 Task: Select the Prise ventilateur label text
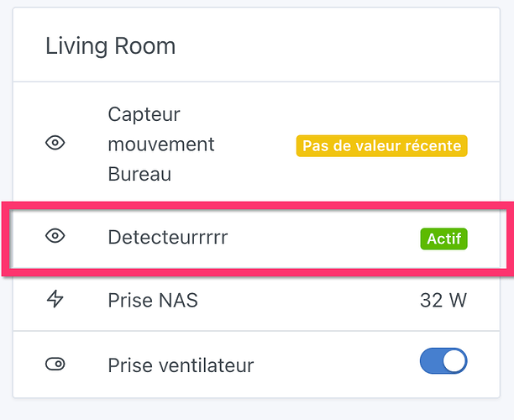(x=181, y=365)
